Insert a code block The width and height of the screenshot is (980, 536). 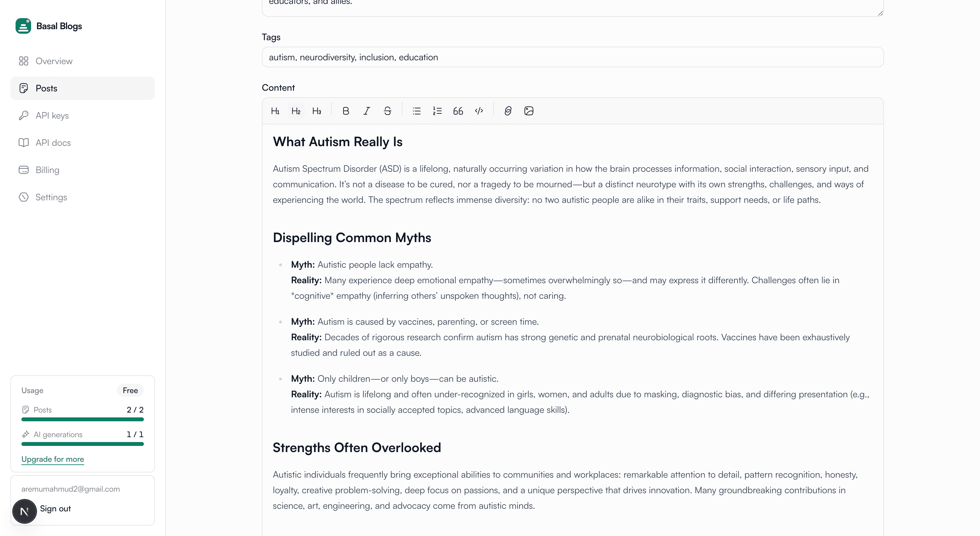479,111
